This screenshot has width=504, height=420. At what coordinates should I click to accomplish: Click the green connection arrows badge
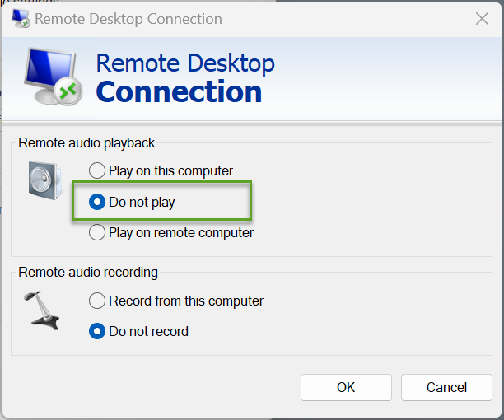[x=68, y=91]
